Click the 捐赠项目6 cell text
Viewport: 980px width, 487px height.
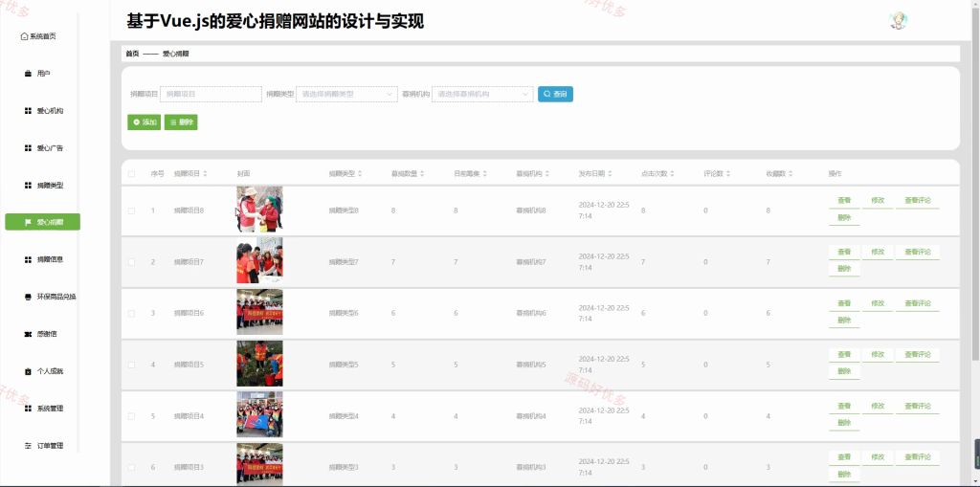tap(189, 313)
